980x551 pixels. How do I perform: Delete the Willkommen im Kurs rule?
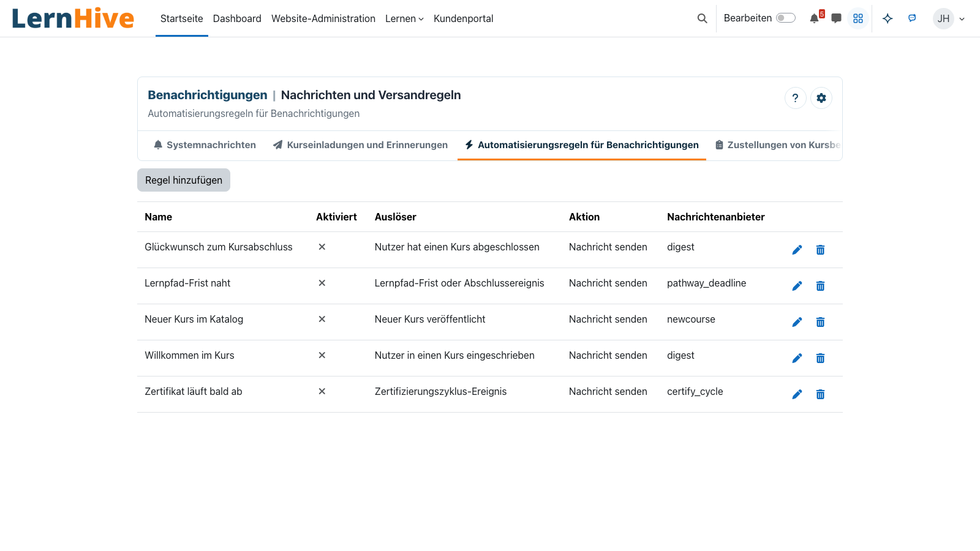820,358
